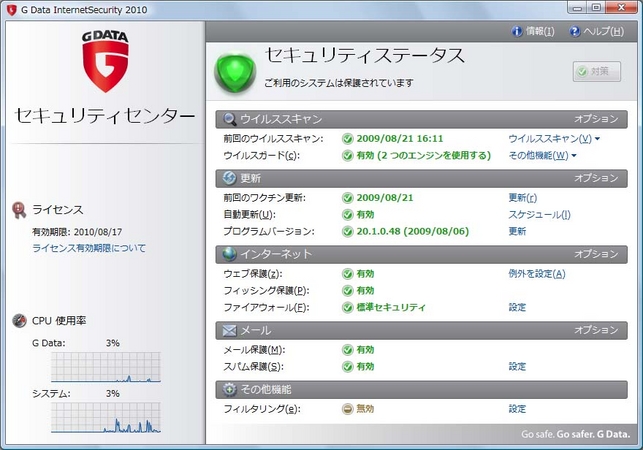This screenshot has height=450, width=643.
Task: Open 設定 for the firewall row
Action: 517,307
